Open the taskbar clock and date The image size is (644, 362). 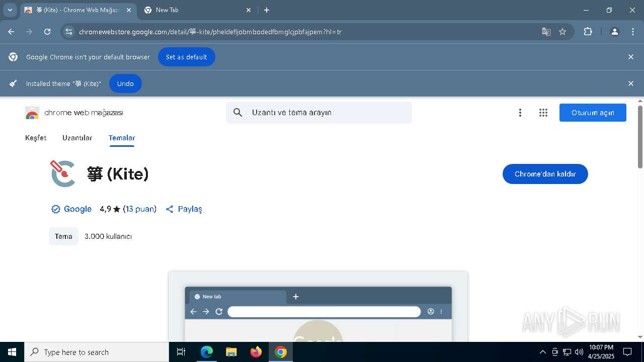(601, 352)
